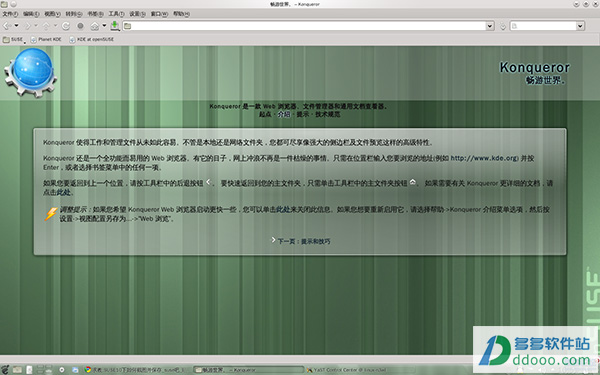Screen dimensions: 600x375
Task: Open the Home button dropdown arrow
Action: pos(104,26)
